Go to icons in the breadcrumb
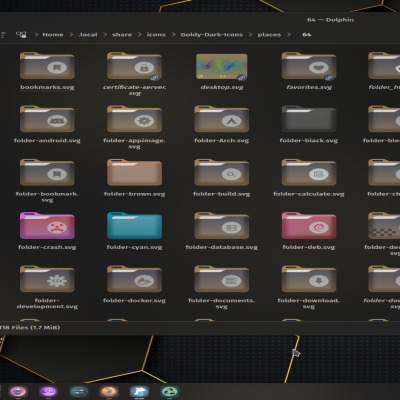Viewport: 400px width, 400px height. point(156,35)
